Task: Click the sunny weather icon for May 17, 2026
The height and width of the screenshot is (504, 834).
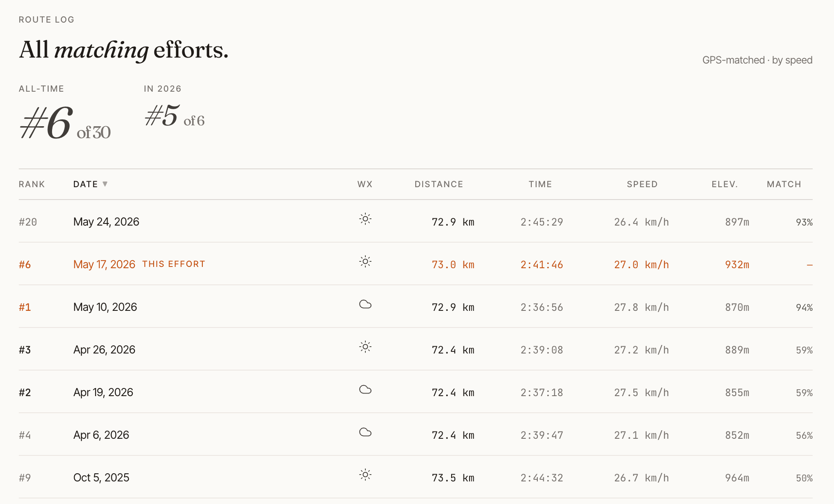Action: pos(365,262)
